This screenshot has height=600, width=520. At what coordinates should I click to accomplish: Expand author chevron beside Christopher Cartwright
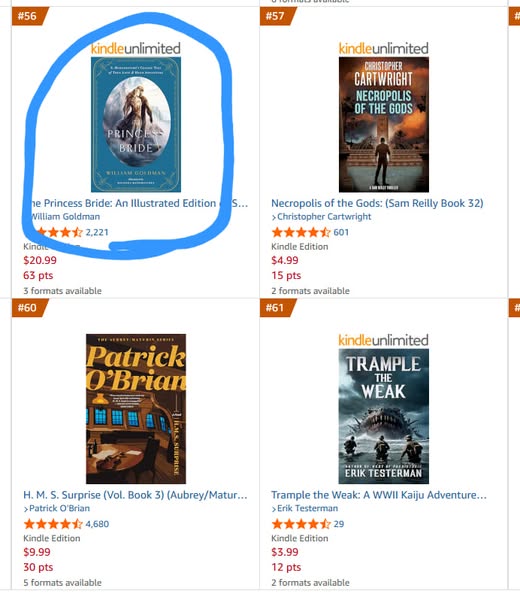pyautogui.click(x=274, y=217)
